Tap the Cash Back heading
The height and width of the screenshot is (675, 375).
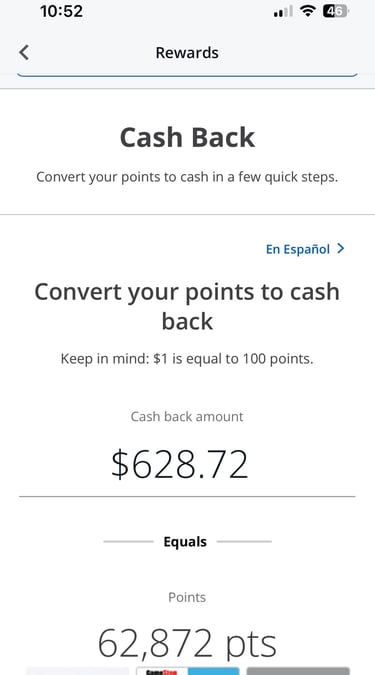tap(187, 137)
